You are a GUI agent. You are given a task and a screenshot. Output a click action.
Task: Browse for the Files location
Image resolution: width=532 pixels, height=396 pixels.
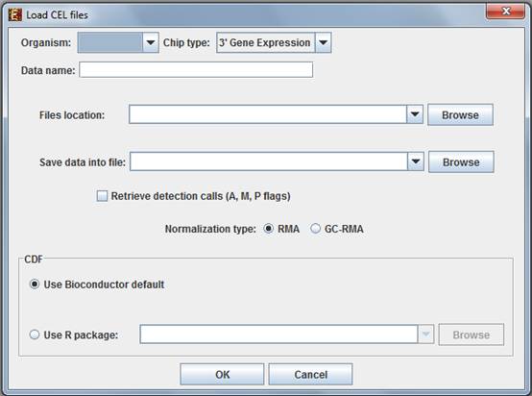tap(460, 114)
